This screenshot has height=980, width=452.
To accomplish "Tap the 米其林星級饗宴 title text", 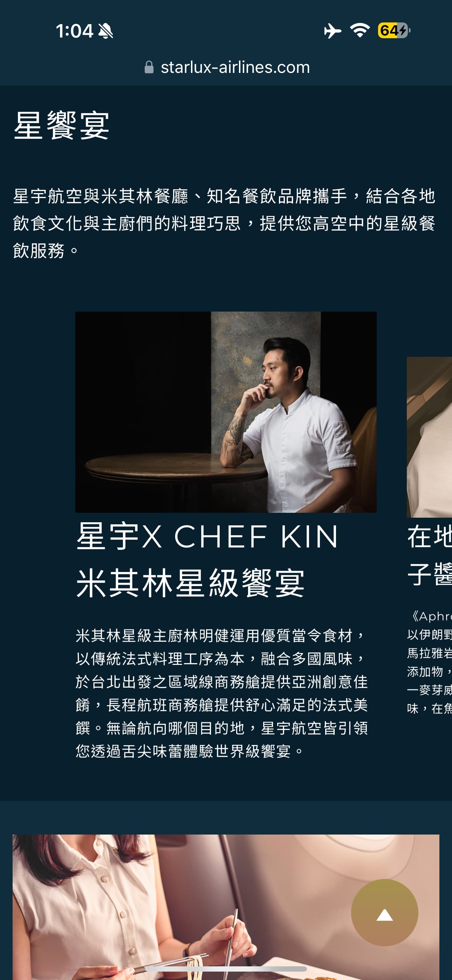I will coord(190,583).
